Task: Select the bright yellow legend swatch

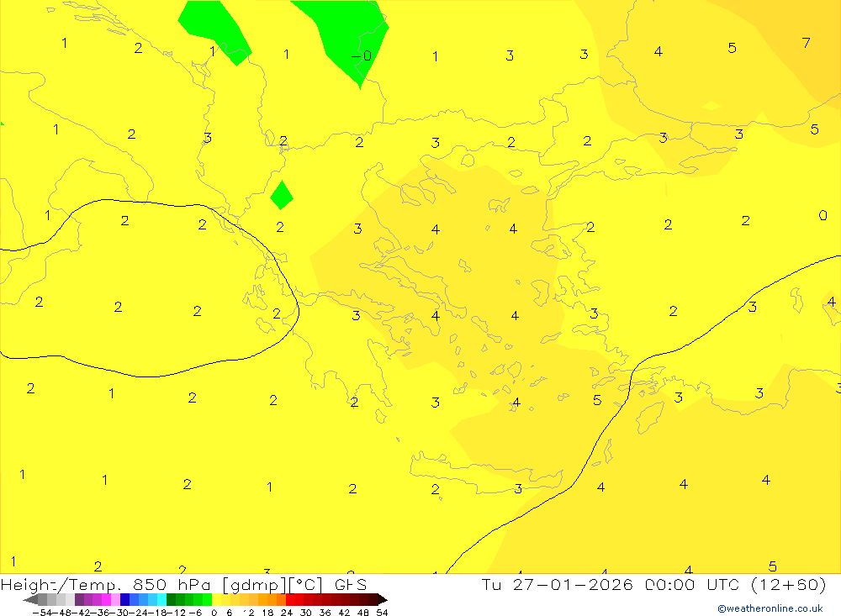Action: [x=216, y=600]
